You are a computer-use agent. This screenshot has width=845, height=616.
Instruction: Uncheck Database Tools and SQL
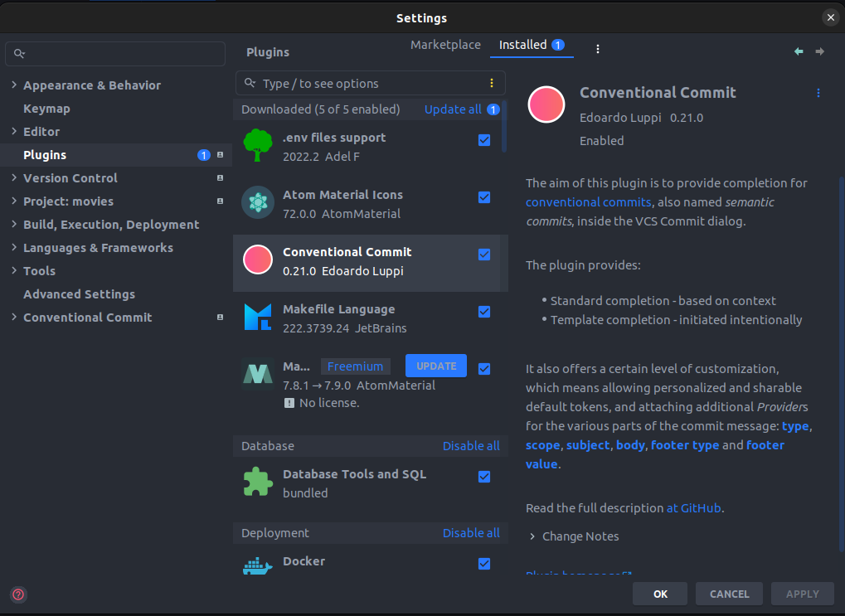484,477
